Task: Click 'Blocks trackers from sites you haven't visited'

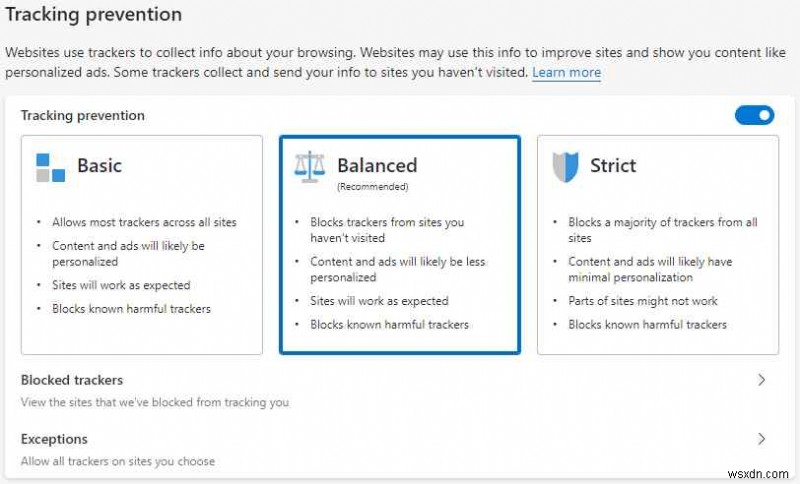Action: pos(387,230)
